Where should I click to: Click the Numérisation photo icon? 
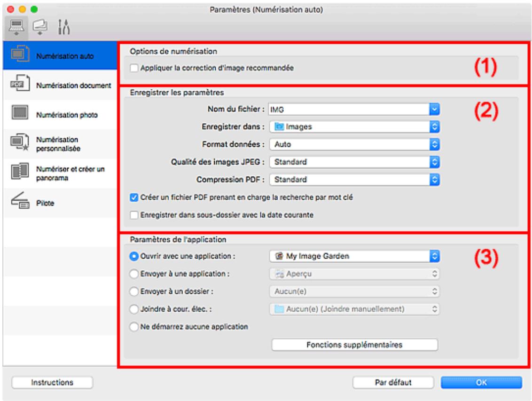[20, 113]
